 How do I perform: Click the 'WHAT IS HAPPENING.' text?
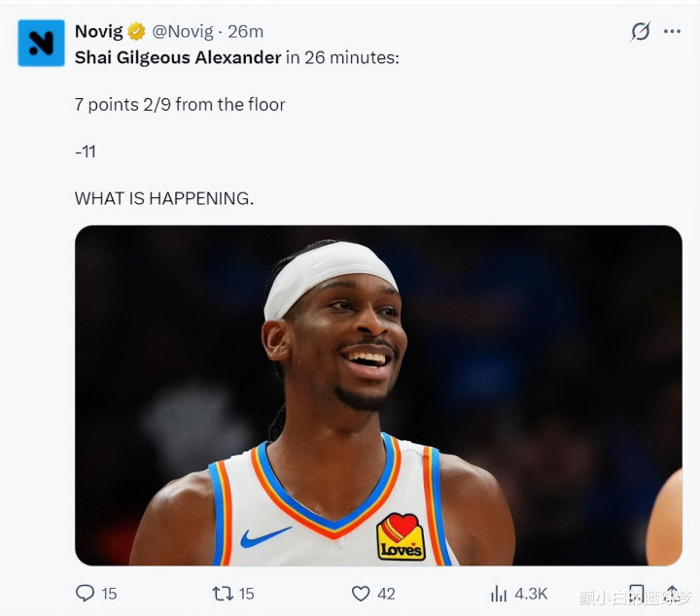click(x=164, y=198)
